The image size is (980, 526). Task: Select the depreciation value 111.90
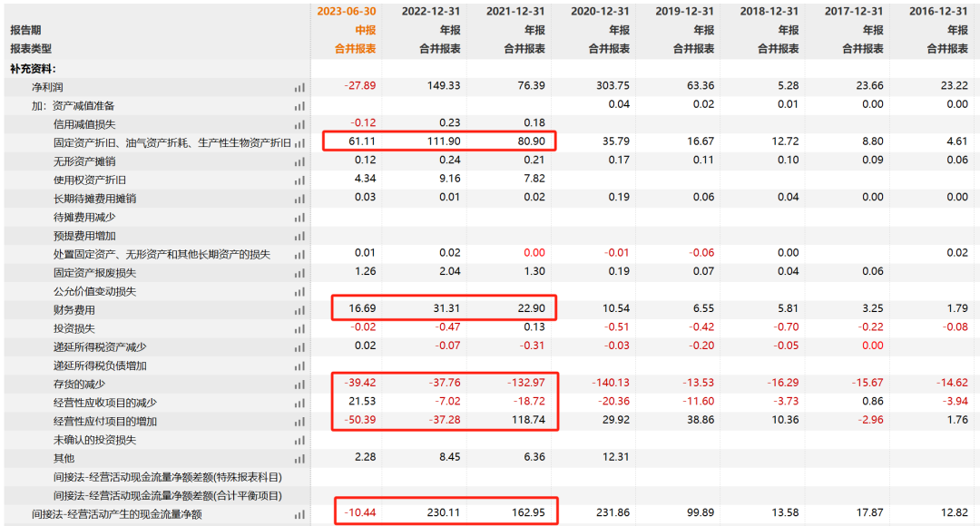pos(444,141)
